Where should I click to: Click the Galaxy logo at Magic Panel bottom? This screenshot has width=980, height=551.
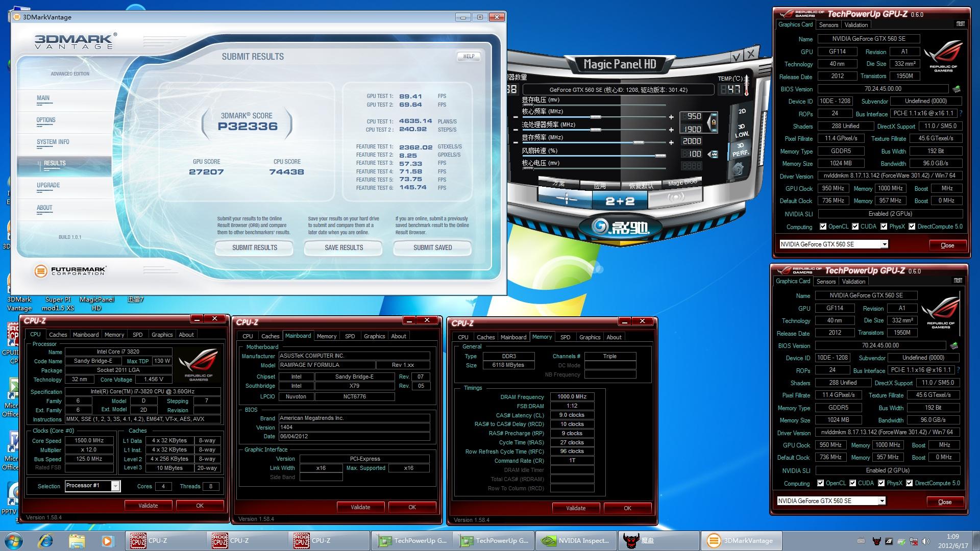620,226
